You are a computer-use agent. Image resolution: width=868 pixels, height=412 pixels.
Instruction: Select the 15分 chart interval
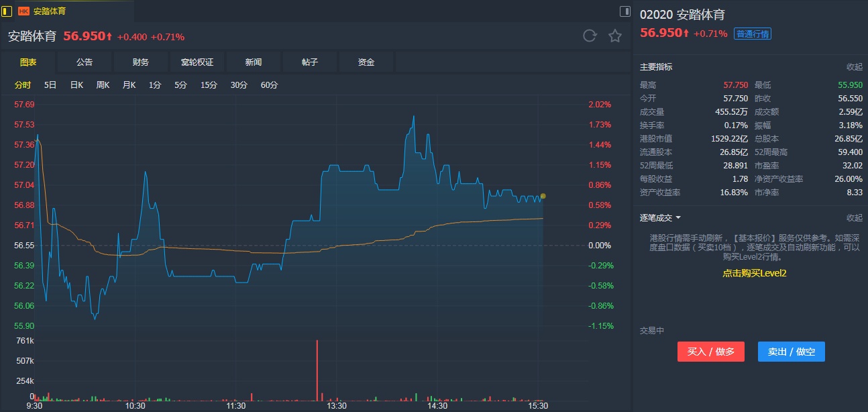[x=209, y=85]
